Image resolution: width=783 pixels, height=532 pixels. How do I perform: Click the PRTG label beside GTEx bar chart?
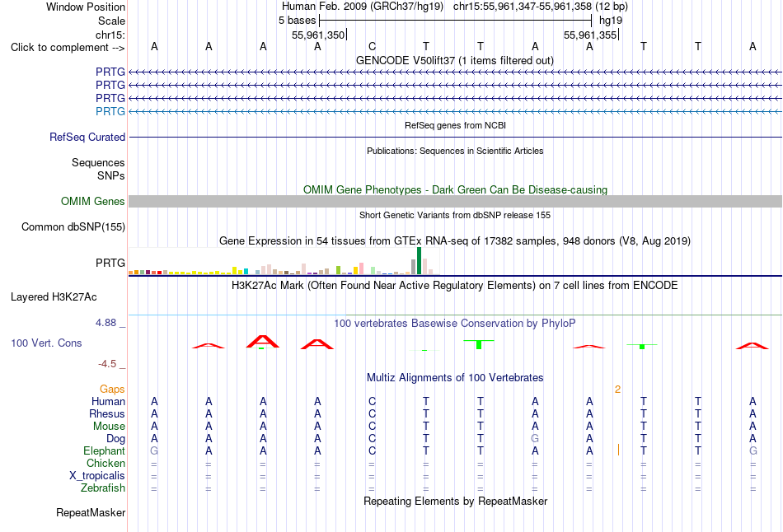110,263
